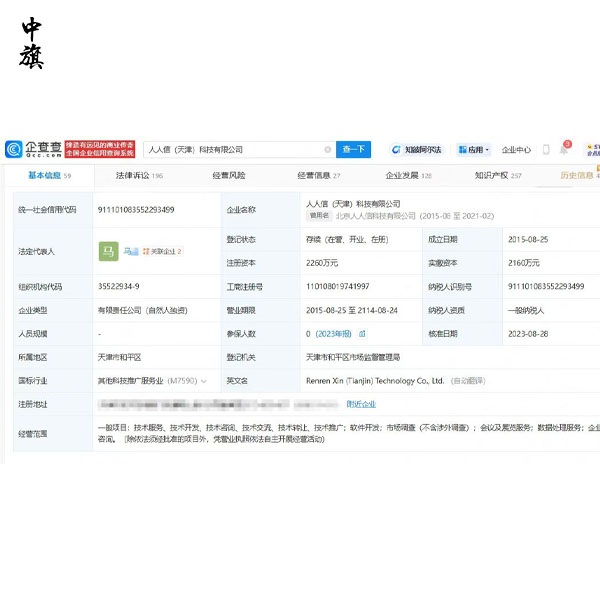Switch to the 知识产权 tab
This screenshot has width=600, height=600.
(x=498, y=175)
